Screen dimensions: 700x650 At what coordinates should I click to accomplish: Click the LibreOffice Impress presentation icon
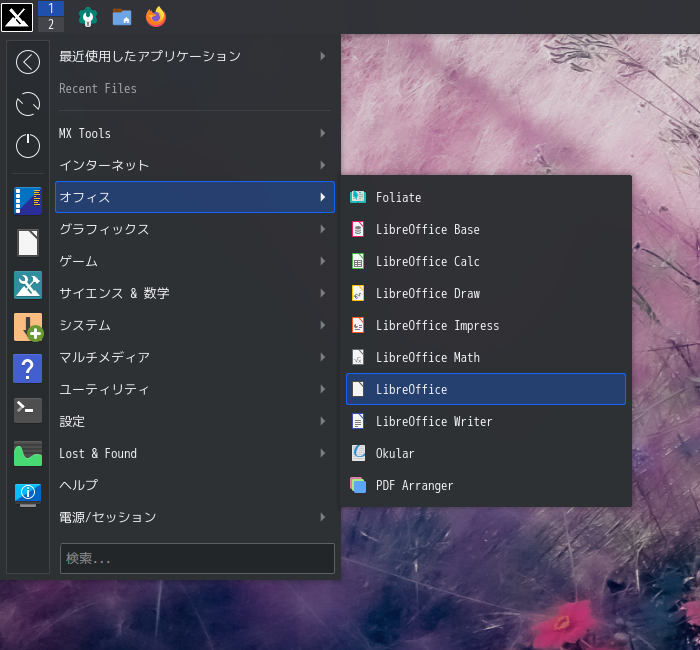click(x=358, y=325)
